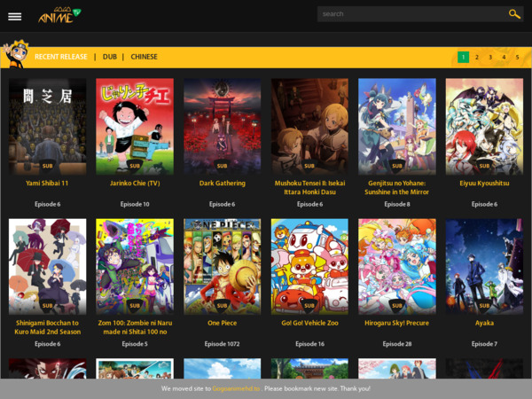Image resolution: width=532 pixels, height=399 pixels.
Task: Click Zom 100 title link
Action: click(135, 327)
